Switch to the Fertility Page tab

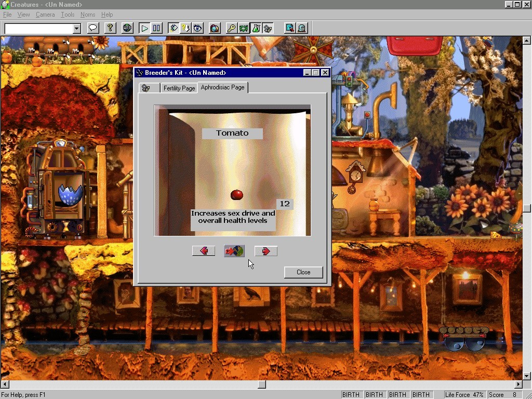point(179,88)
